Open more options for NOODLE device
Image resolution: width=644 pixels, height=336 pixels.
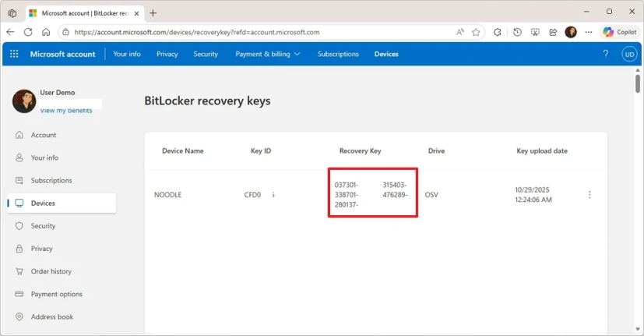coord(589,195)
